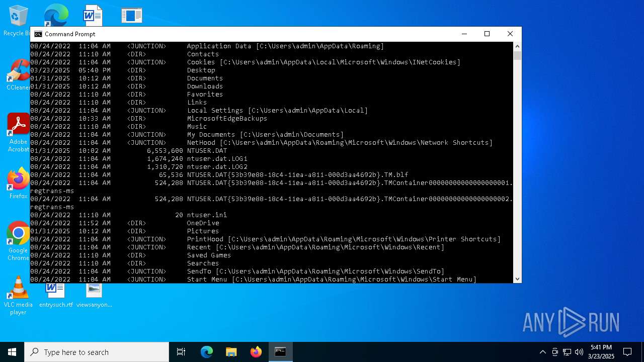Click the Music directory line

click(x=119, y=126)
